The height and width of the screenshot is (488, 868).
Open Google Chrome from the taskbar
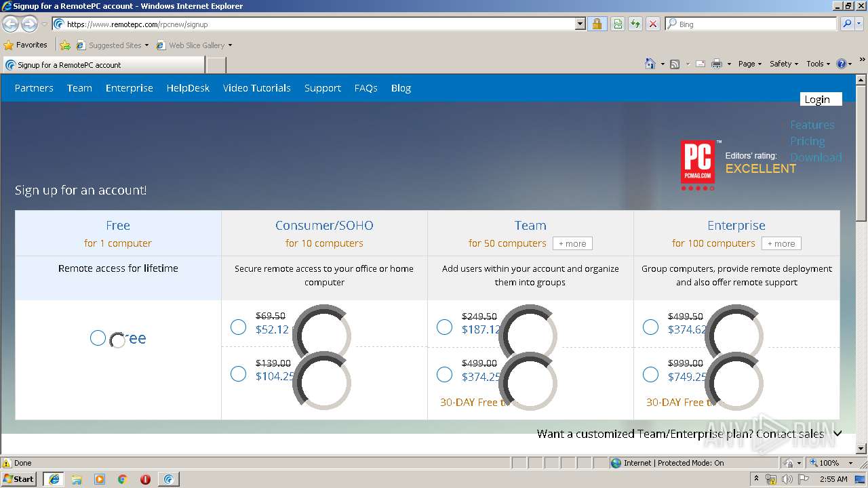point(123,479)
